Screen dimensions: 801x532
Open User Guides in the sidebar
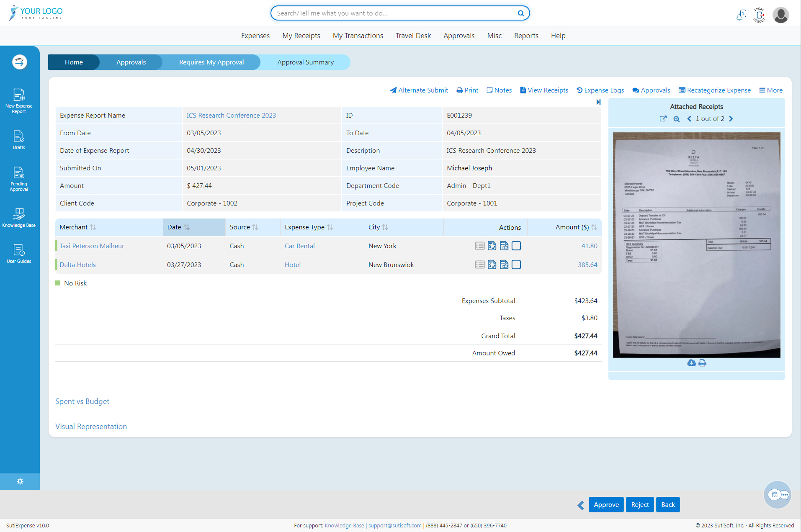19,254
